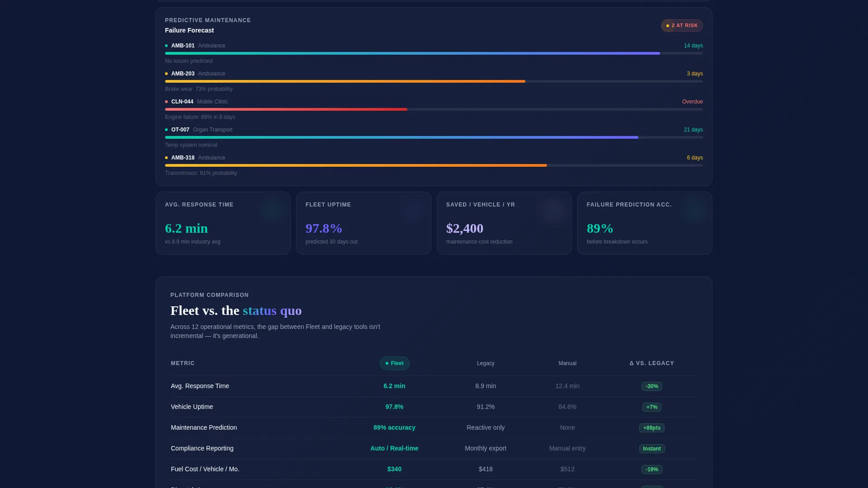The height and width of the screenshot is (488, 868).
Task: Click the 'Δ VS. LEGACY' column header
Action: pos(651,363)
